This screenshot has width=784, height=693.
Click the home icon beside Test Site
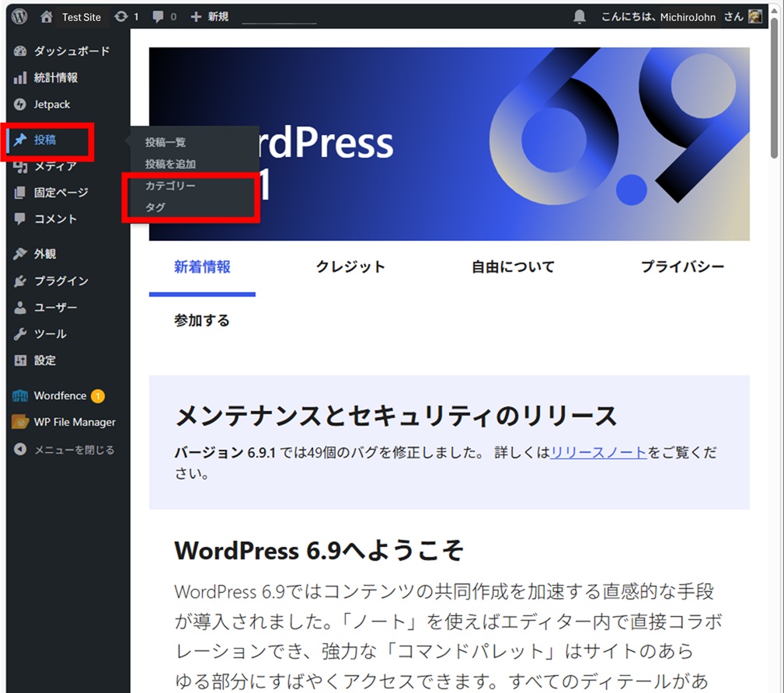coord(47,16)
